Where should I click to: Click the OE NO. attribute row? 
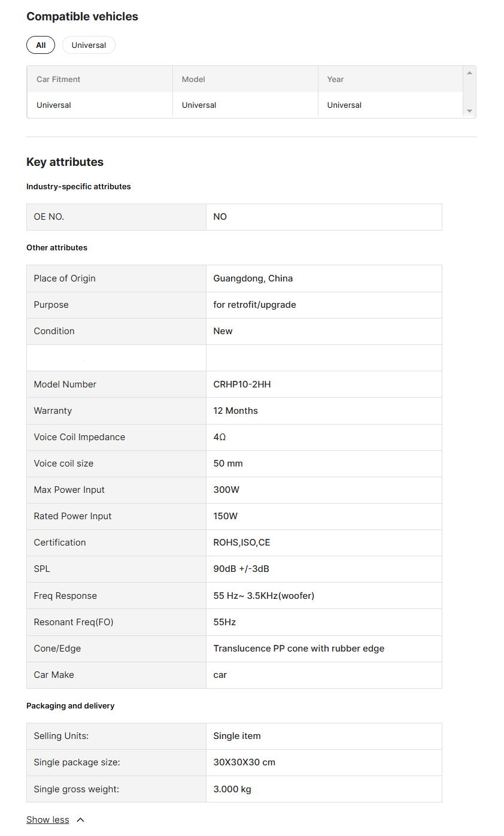(x=234, y=217)
